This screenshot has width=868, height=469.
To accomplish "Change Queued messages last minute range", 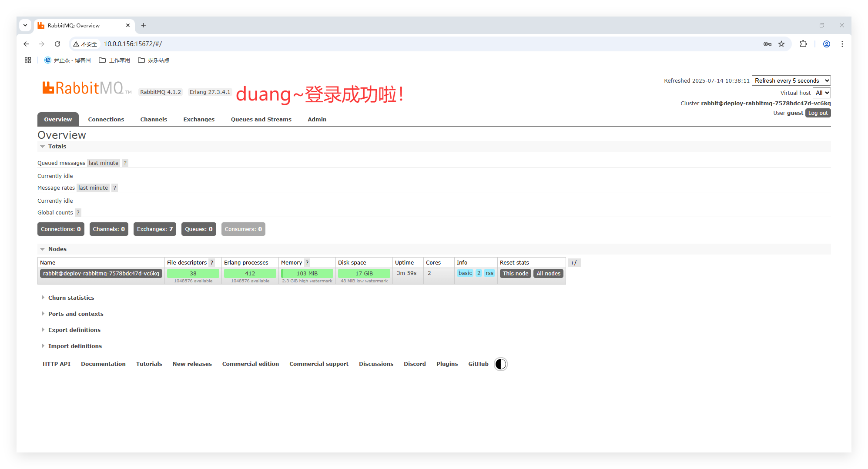I will (104, 163).
